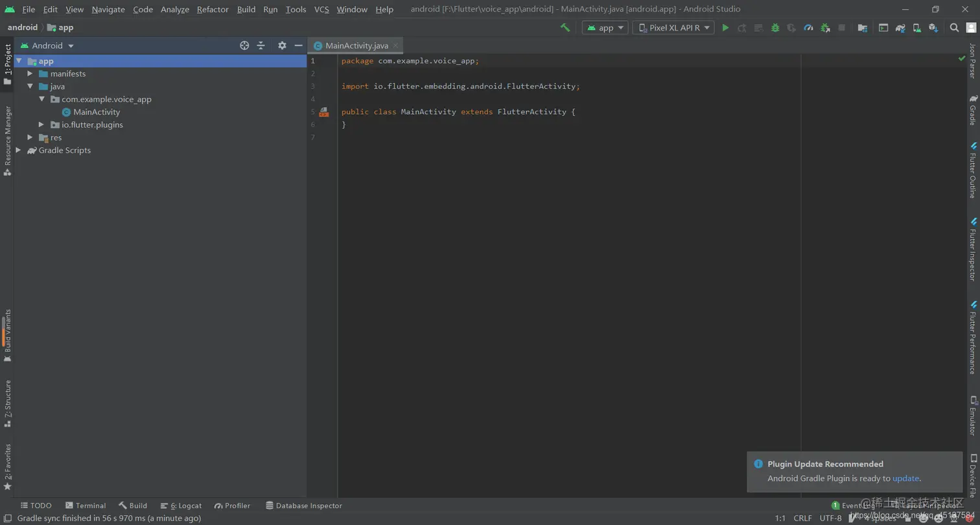Expand the Gradle Scripts node
Viewport: 980px width, 525px height.
19,150
